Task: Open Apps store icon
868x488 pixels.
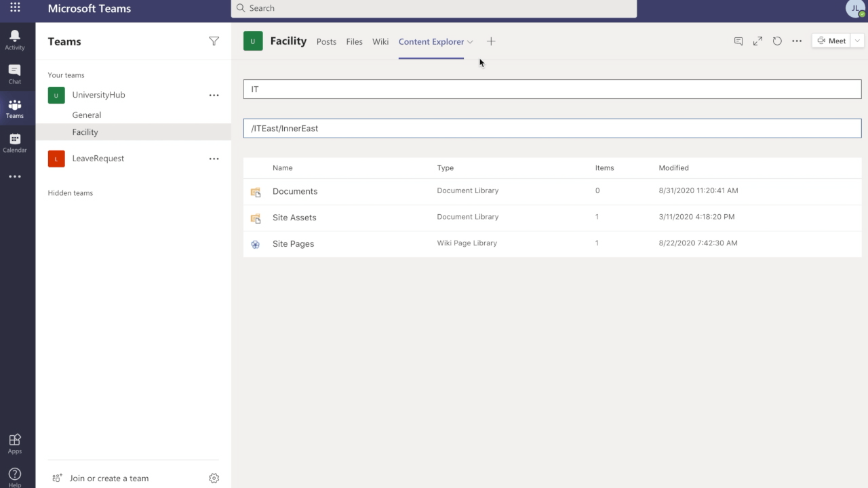Action: tap(15, 444)
